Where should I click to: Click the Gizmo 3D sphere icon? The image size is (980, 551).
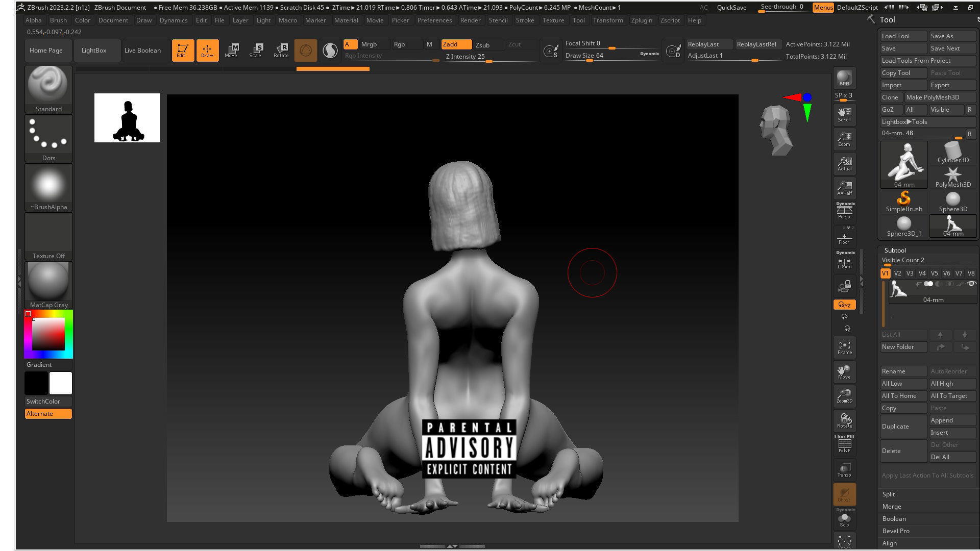click(305, 50)
